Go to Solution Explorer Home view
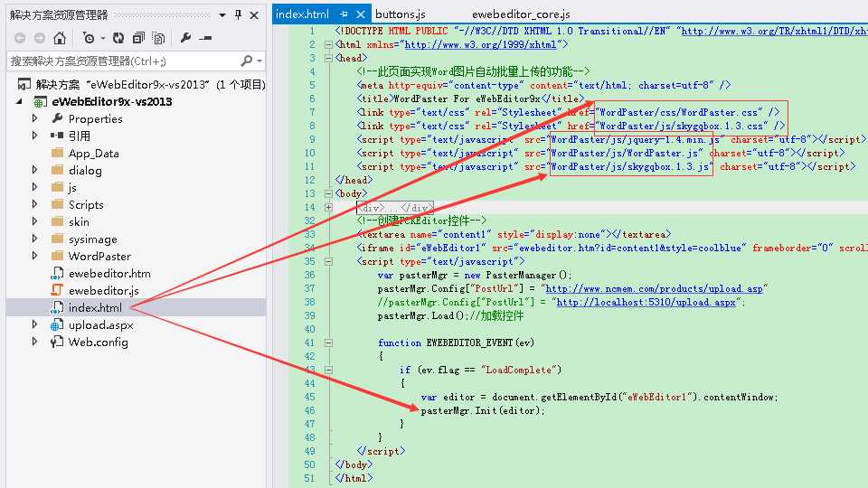The height and width of the screenshot is (488, 868). [60, 38]
